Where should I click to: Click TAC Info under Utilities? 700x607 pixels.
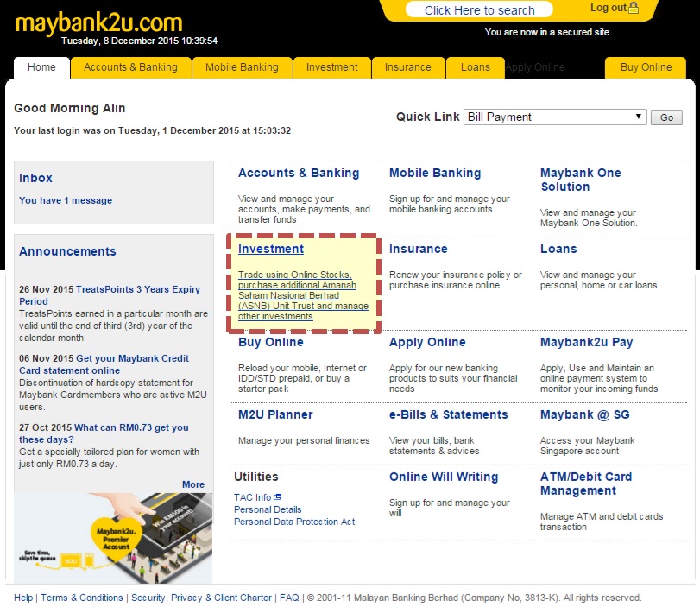point(253,497)
